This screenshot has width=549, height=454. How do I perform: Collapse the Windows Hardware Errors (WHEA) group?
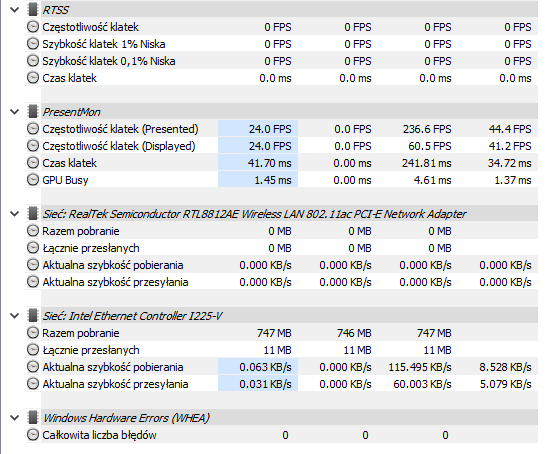pyautogui.click(x=14, y=418)
